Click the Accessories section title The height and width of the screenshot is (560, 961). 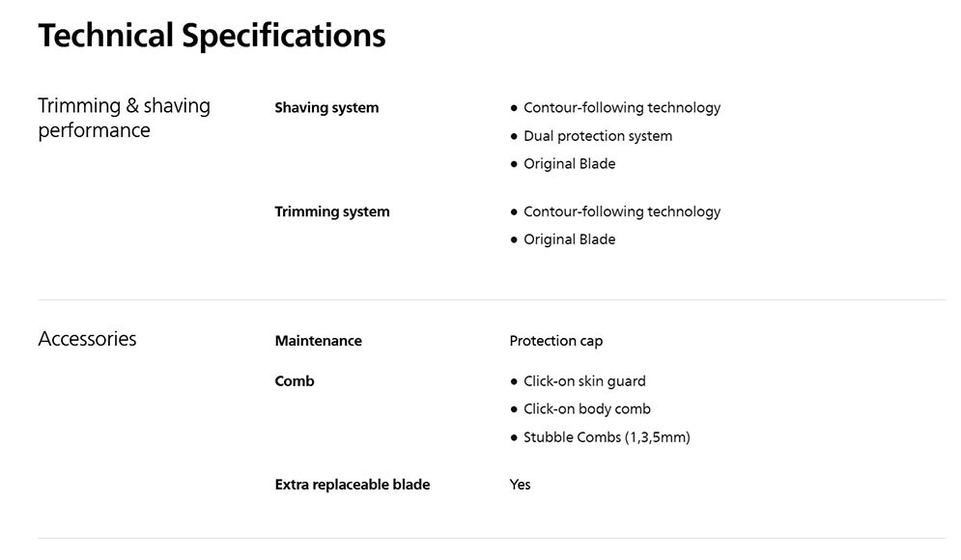(x=87, y=339)
